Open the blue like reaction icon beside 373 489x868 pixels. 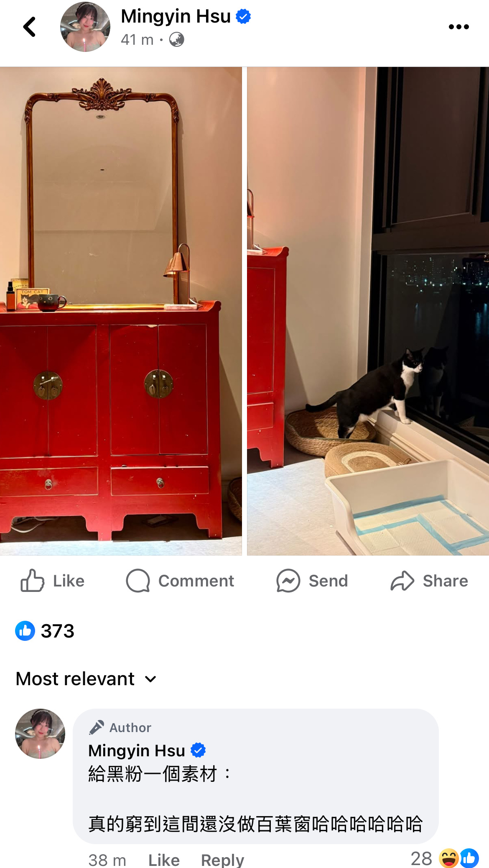25,631
